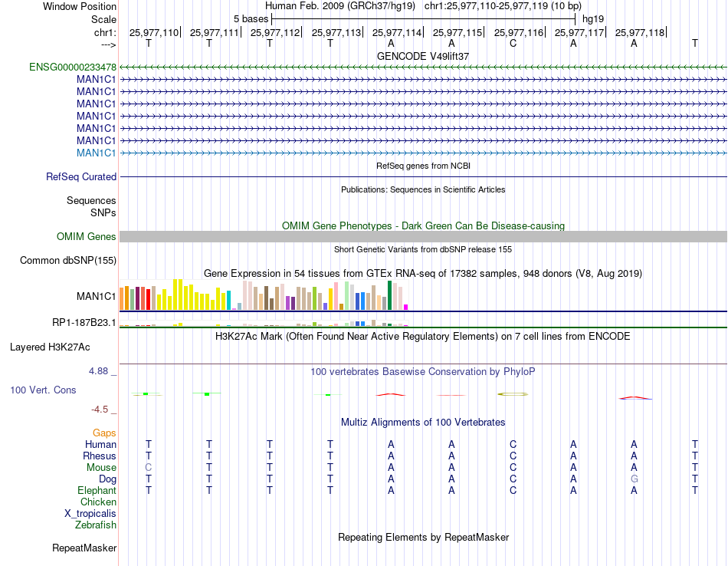Click the Sequences track label

[91, 201]
